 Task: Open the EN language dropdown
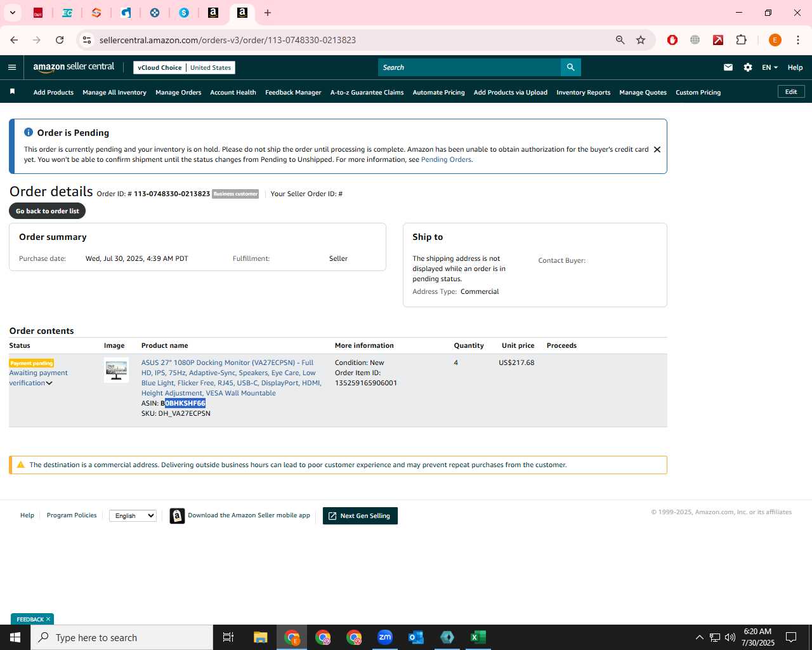pyautogui.click(x=769, y=67)
